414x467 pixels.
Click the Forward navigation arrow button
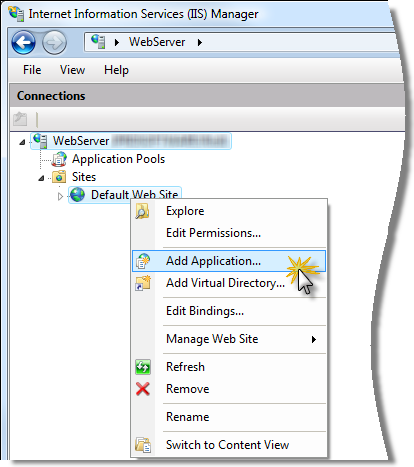coord(54,42)
